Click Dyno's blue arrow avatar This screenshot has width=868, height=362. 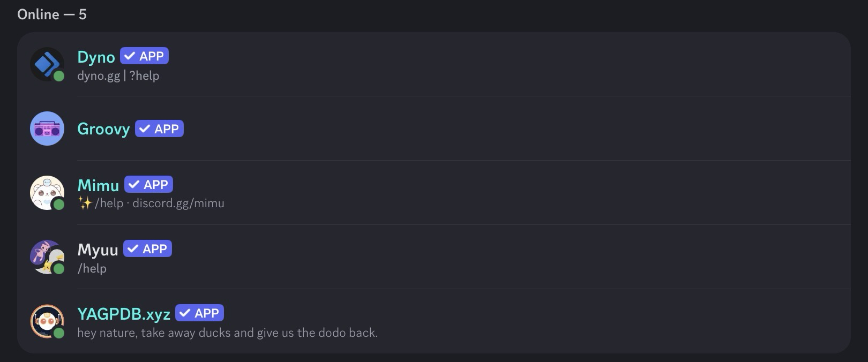coord(47,64)
